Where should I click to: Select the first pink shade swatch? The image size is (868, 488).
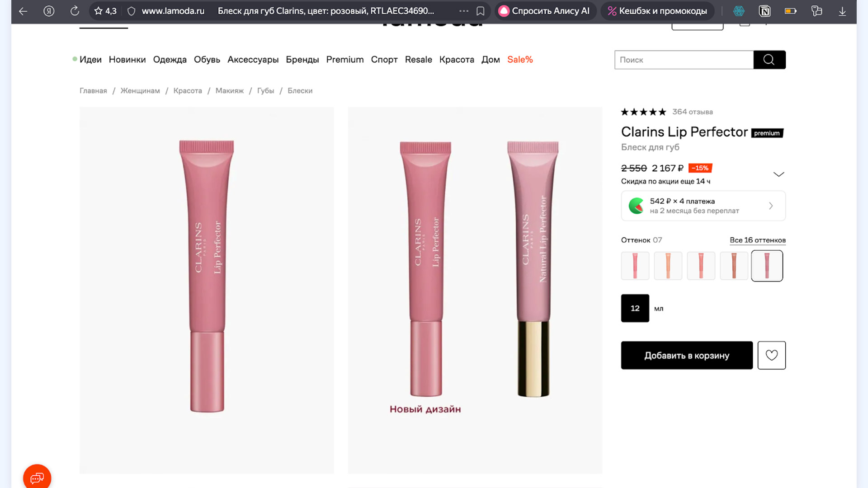pyautogui.click(x=635, y=266)
